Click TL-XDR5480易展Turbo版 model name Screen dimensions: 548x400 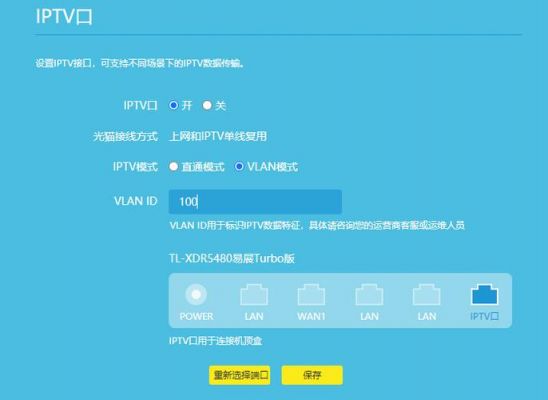point(232,259)
